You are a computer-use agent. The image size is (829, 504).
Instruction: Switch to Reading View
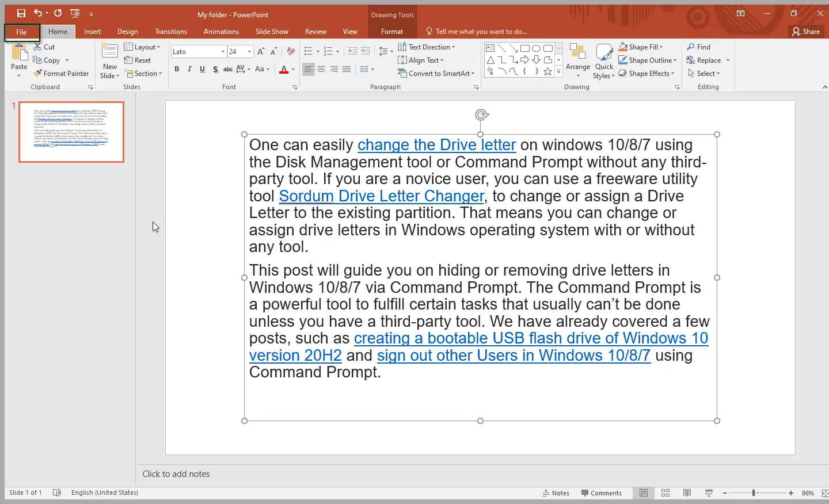[x=687, y=493]
